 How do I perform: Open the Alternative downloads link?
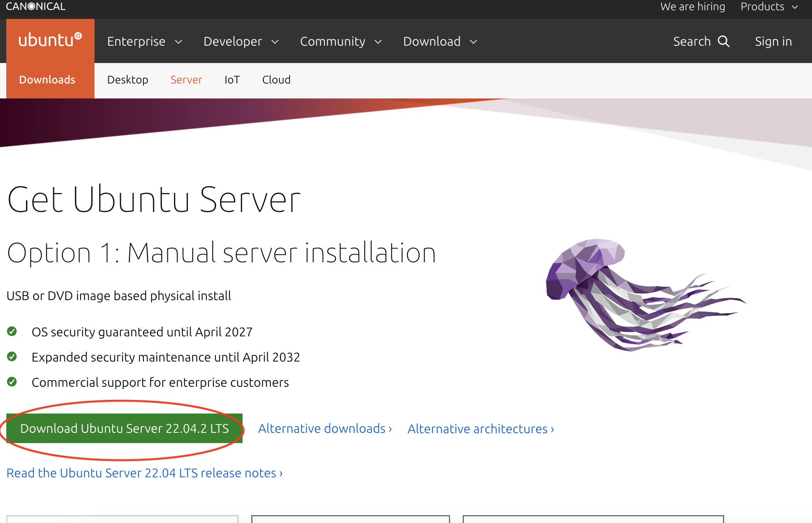click(324, 428)
